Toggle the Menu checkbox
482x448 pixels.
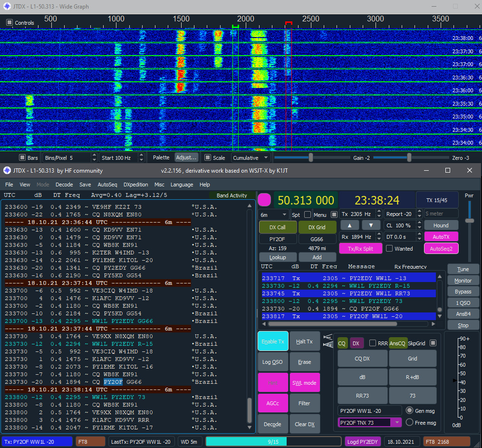click(334, 214)
